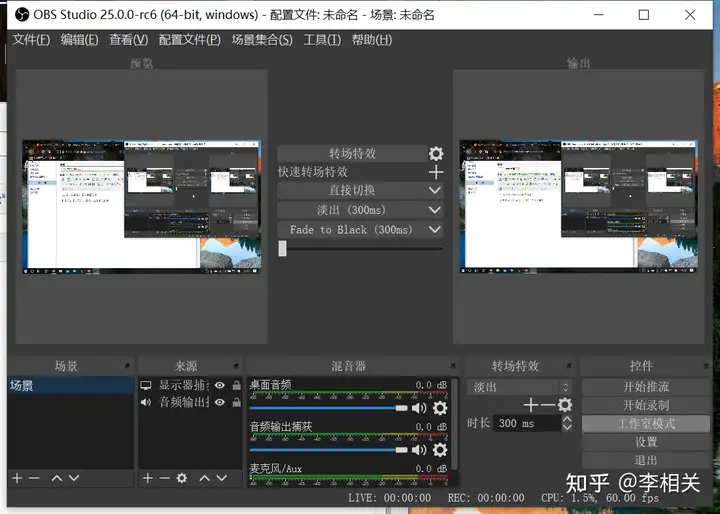The image size is (720, 514).
Task: Open source properties with the gear icon
Action: (182, 478)
